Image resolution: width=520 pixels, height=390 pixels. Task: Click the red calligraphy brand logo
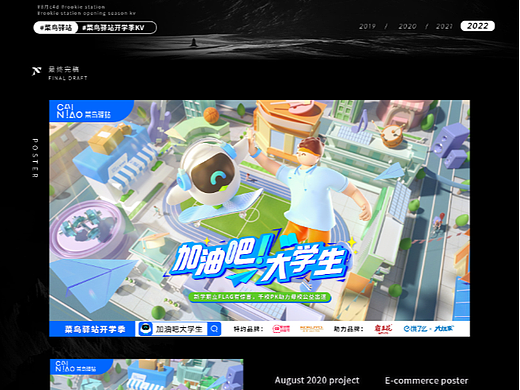pyautogui.click(x=383, y=329)
